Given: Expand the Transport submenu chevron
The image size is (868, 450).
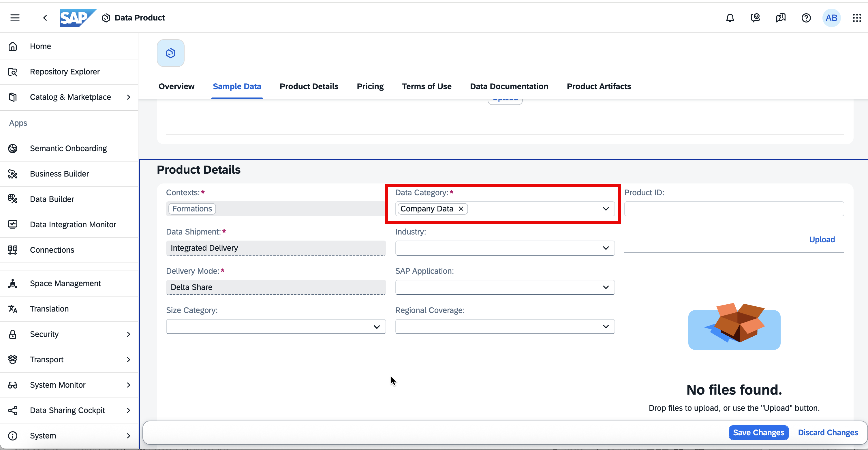Looking at the screenshot, I should pyautogui.click(x=128, y=360).
